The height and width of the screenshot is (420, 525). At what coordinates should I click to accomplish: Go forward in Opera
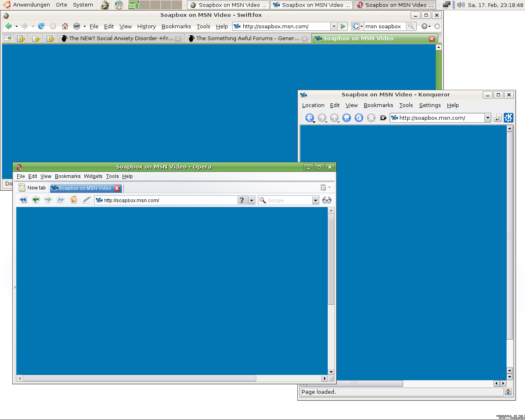point(48,200)
